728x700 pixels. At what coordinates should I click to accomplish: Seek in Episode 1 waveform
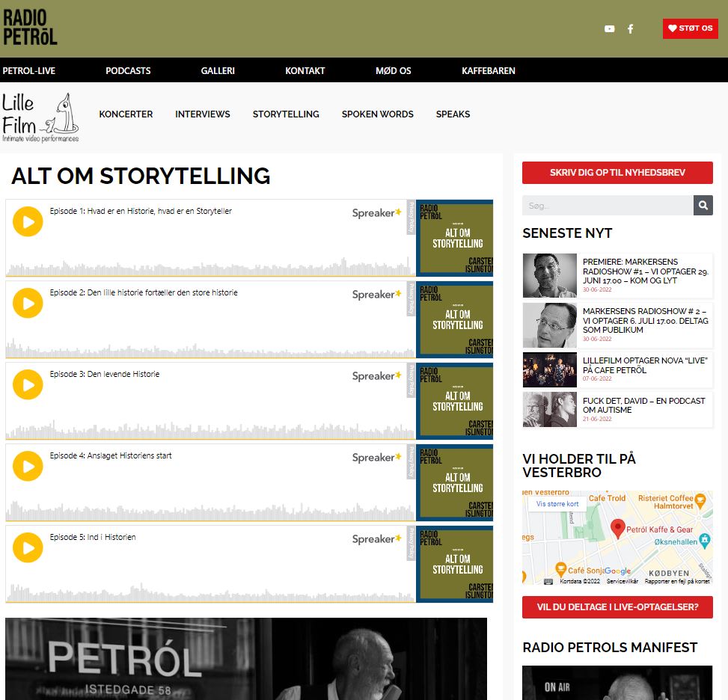[209, 266]
